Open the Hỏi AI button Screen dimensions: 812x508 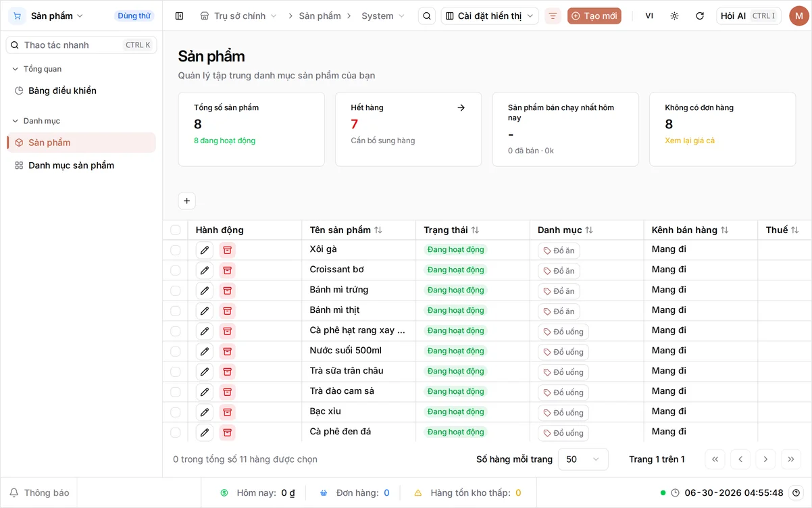pos(748,16)
